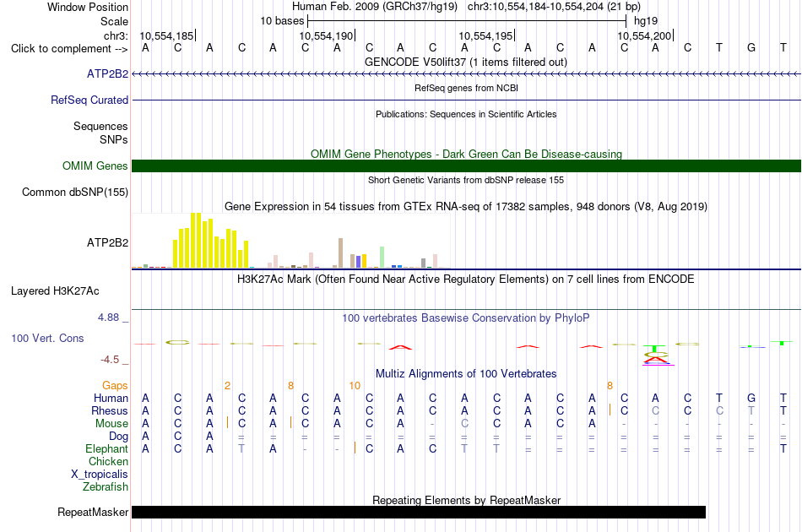Select the Rhesus alignment row label
The height and width of the screenshot is (532, 802).
click(110, 410)
